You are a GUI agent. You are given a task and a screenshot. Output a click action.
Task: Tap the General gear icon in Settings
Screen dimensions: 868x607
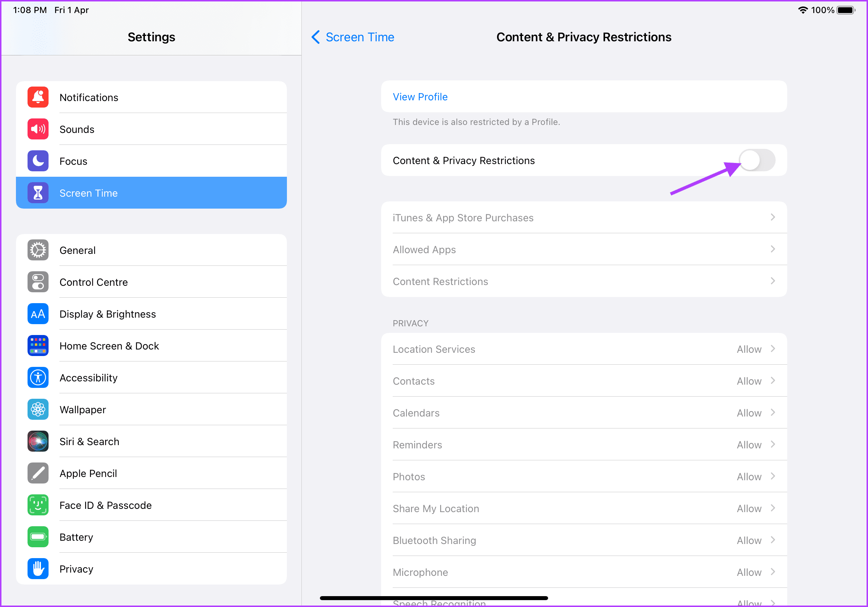[38, 251]
